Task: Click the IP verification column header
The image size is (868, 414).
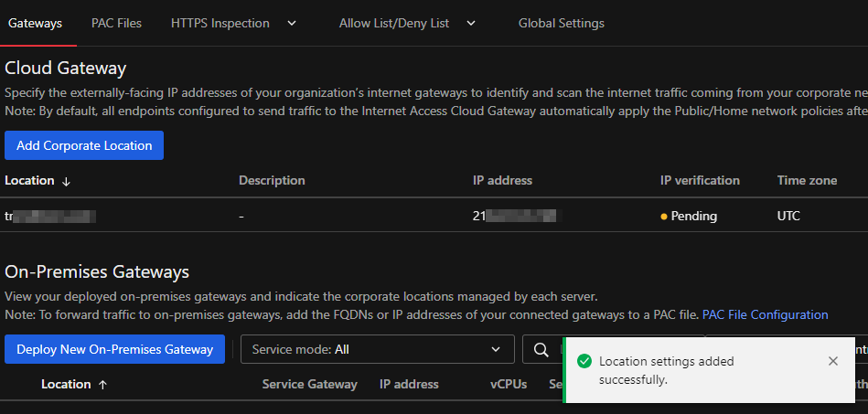Action: tap(700, 180)
